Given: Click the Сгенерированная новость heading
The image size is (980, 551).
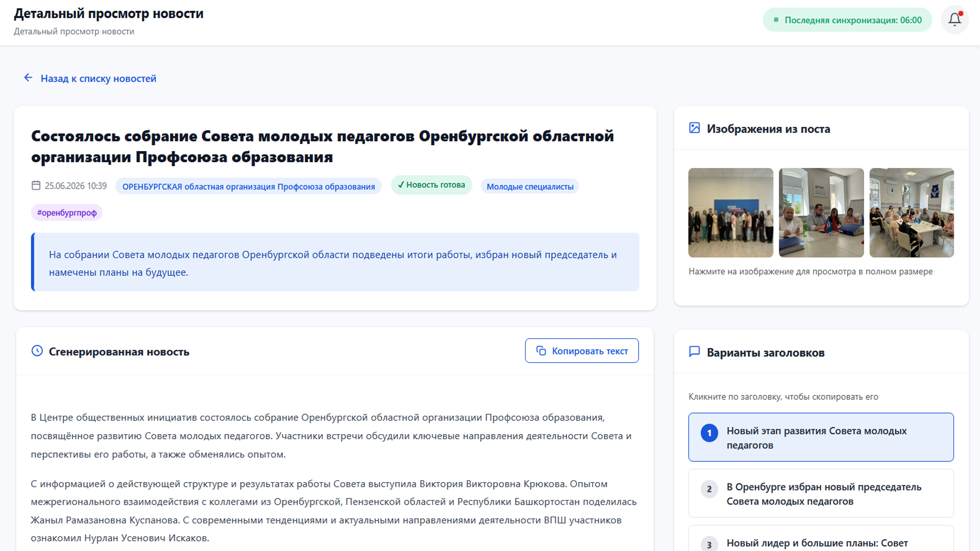Looking at the screenshot, I should (119, 352).
